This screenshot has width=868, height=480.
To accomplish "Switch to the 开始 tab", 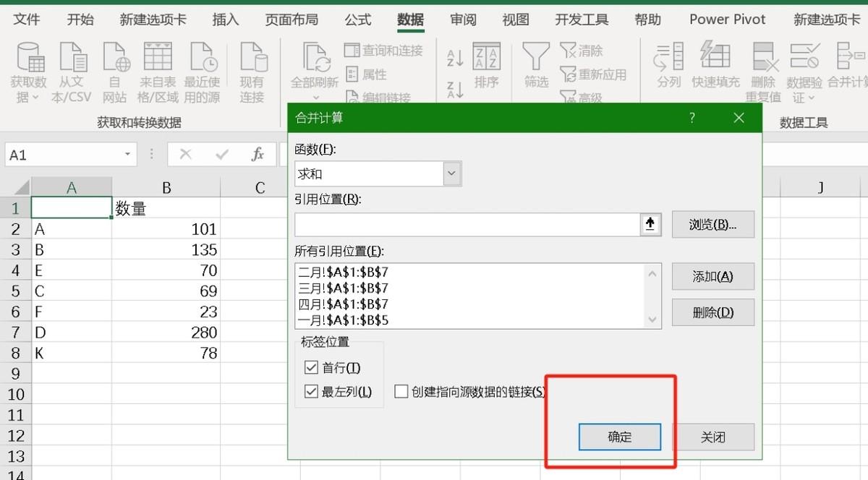I will coord(80,20).
